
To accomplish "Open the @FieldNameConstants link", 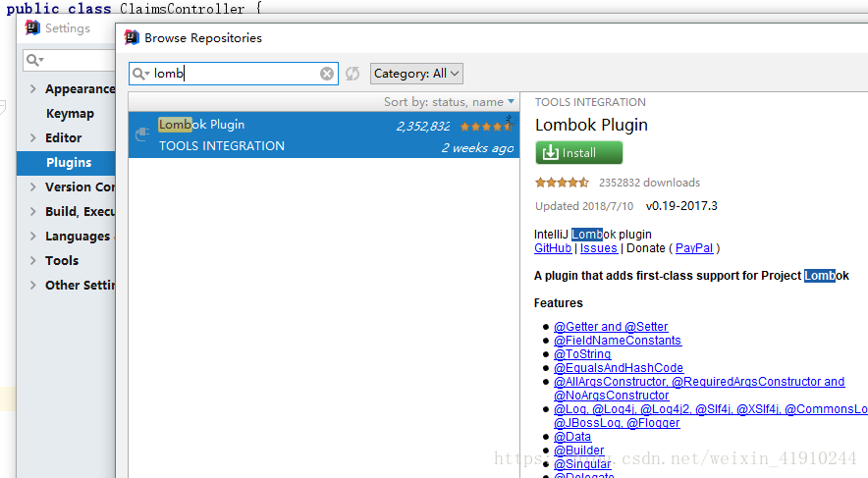I will coord(618,341).
